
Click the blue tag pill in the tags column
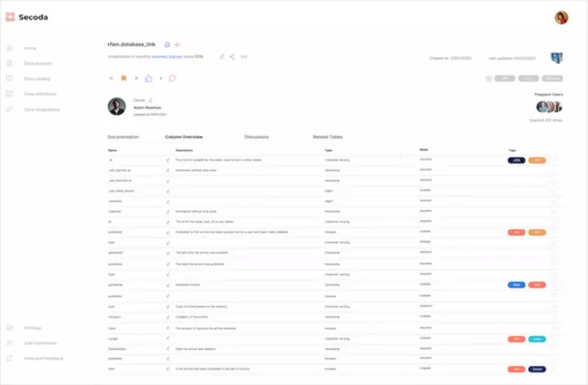click(516, 285)
